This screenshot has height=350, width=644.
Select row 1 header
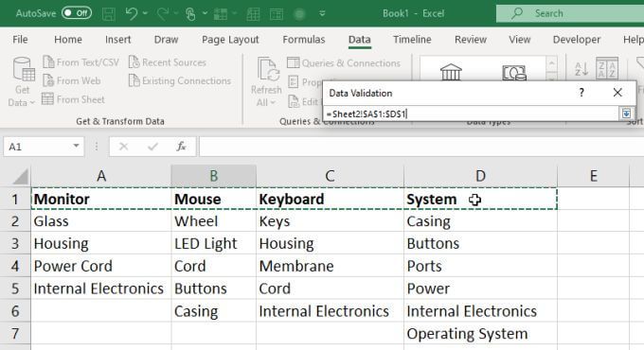(15, 199)
